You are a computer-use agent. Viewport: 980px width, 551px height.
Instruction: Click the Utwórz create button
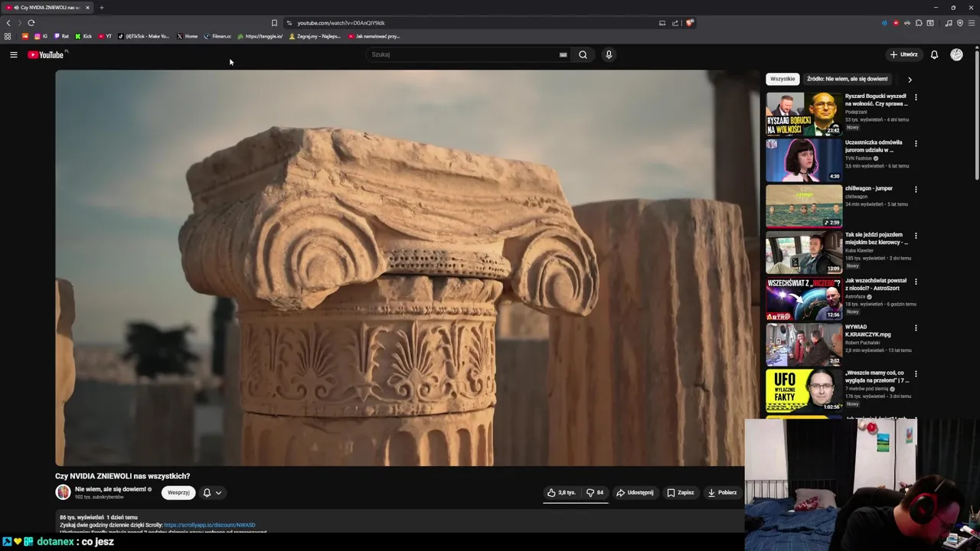tap(903, 54)
